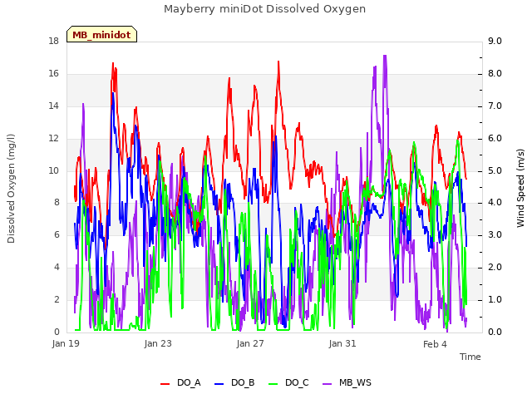The image size is (532, 399).
Task: Click the left axis value '14'
Action: point(54,106)
